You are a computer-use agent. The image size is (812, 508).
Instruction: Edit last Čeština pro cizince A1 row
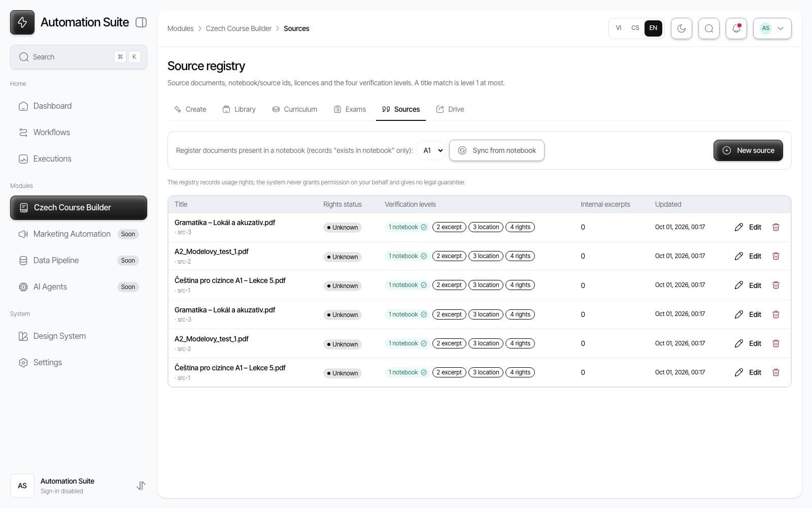[748, 372]
